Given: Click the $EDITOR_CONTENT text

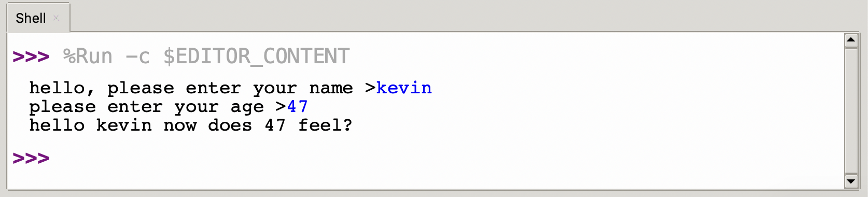Looking at the screenshot, I should pos(257,56).
